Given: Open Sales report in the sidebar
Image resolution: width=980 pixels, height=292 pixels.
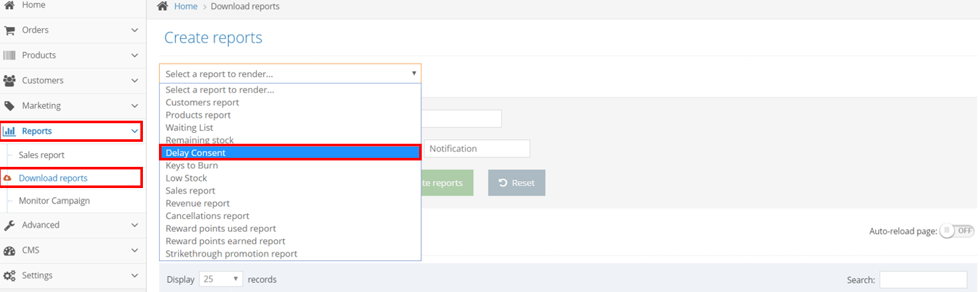Looking at the screenshot, I should [42, 155].
